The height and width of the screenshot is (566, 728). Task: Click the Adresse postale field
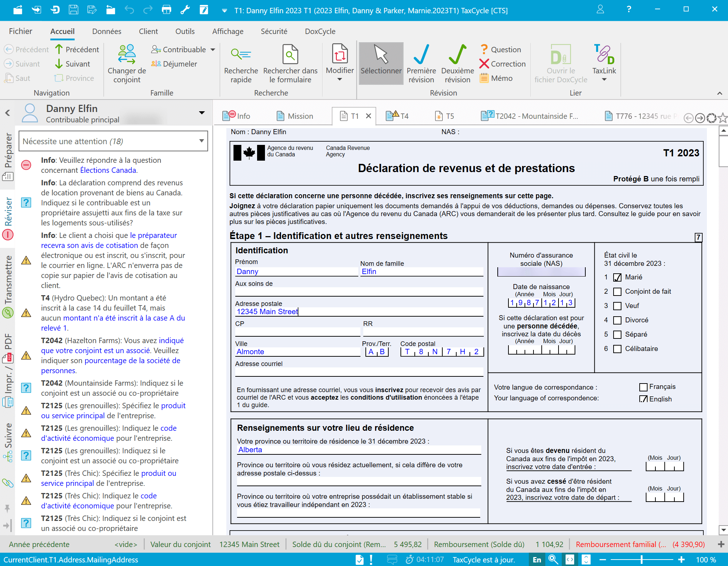coord(359,312)
